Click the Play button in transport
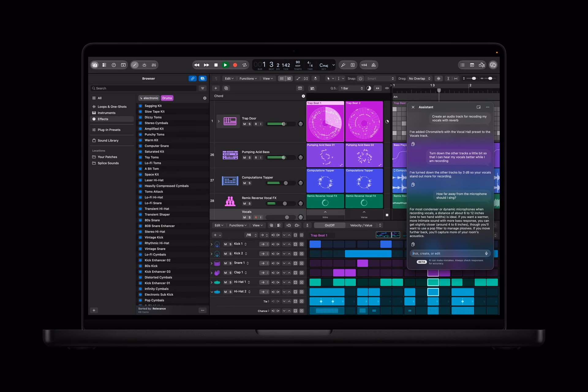 225,65
